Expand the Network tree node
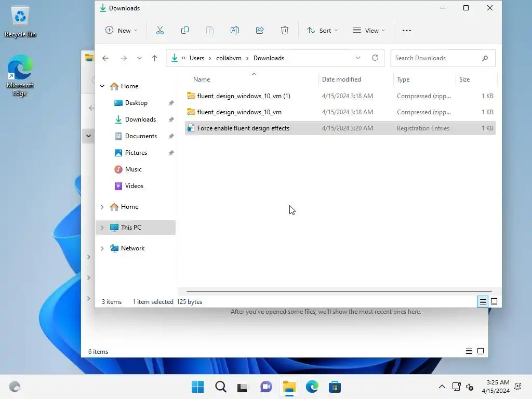Viewport: 532px width, 399px height. coord(102,248)
